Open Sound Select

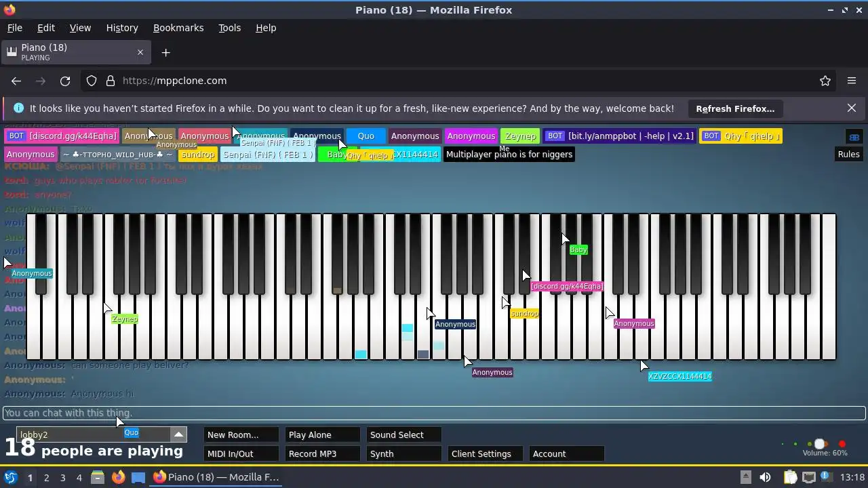point(404,434)
